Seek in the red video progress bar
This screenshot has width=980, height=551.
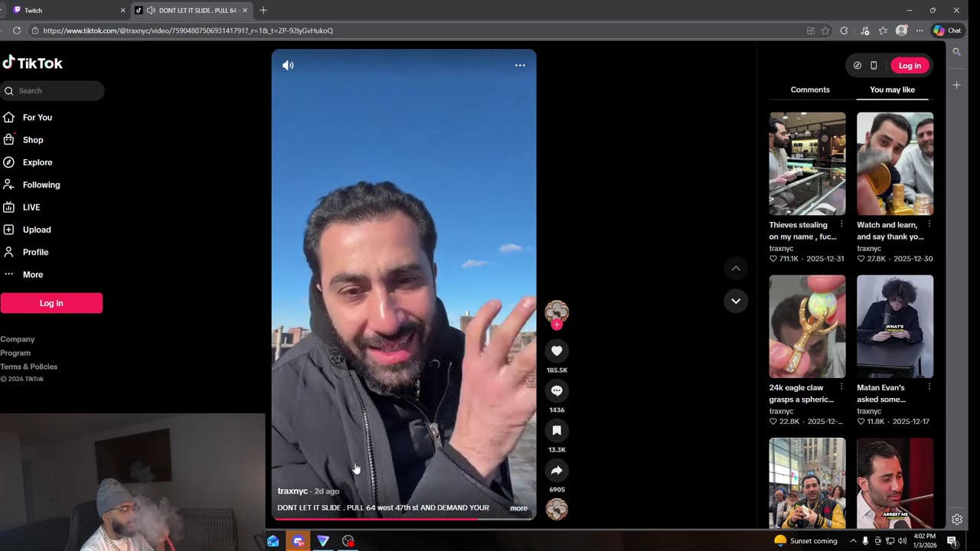pos(403,519)
